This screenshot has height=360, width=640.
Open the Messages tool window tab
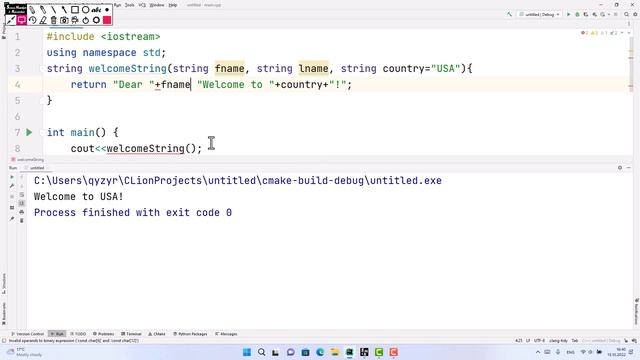[x=226, y=334]
